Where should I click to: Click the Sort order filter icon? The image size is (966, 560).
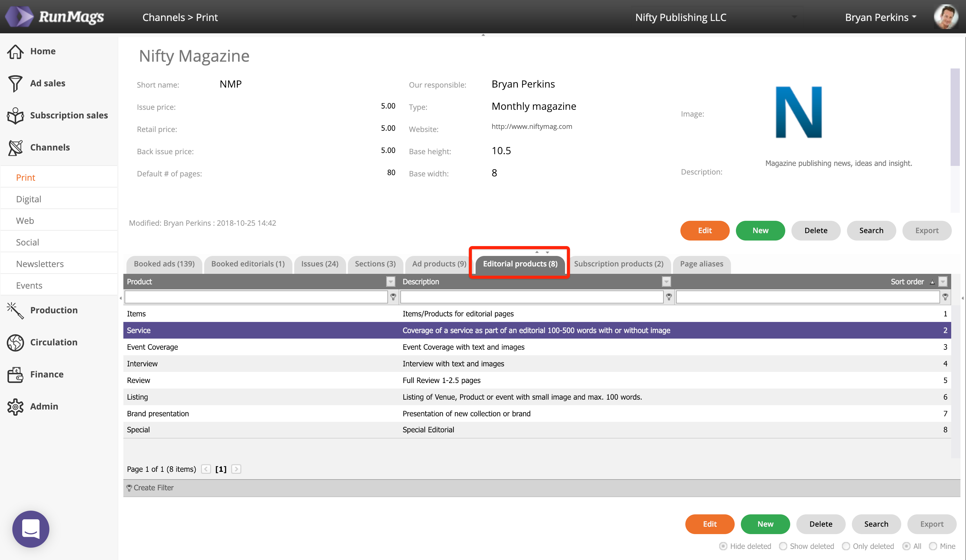945,297
